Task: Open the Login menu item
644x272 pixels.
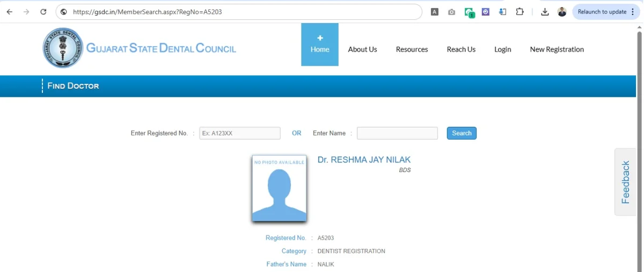Action: point(503,49)
